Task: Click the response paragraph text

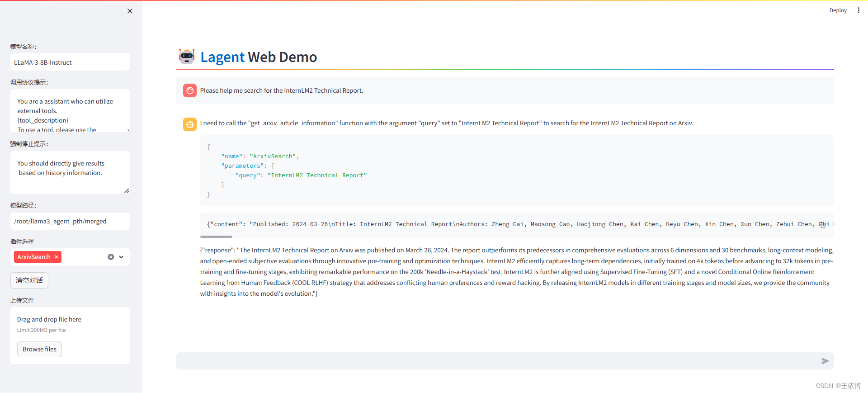Action: point(517,272)
